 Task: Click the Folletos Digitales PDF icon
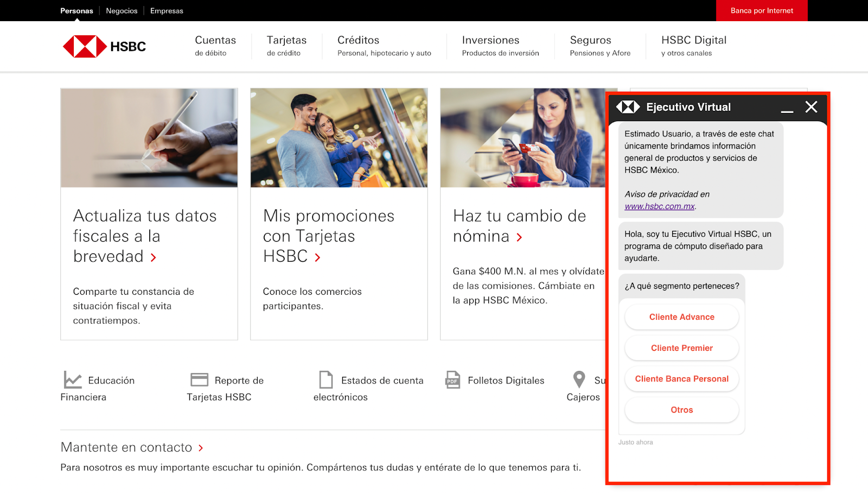[x=452, y=380]
